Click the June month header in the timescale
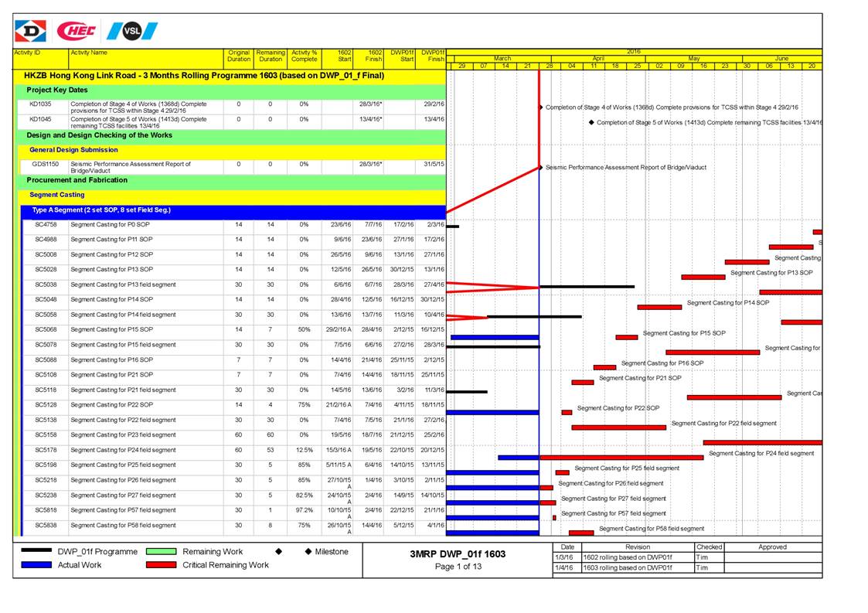This screenshot has width=868, height=613. [781, 58]
